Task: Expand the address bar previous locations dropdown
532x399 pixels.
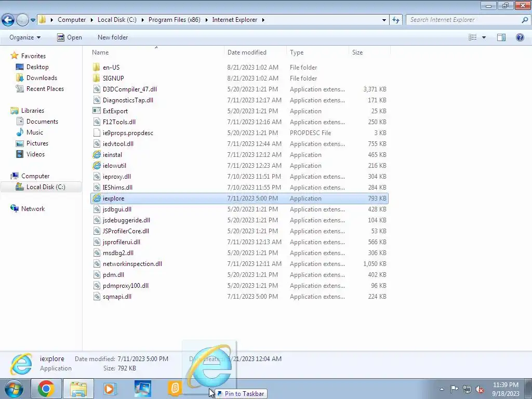Action: 384,20
